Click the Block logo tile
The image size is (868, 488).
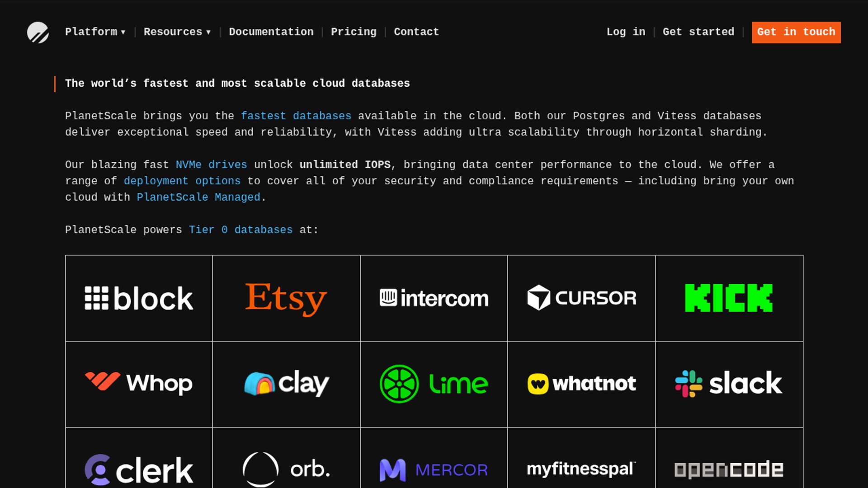139,298
